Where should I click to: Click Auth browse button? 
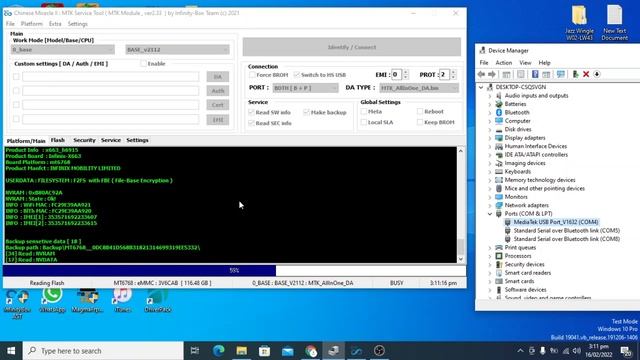point(218,91)
